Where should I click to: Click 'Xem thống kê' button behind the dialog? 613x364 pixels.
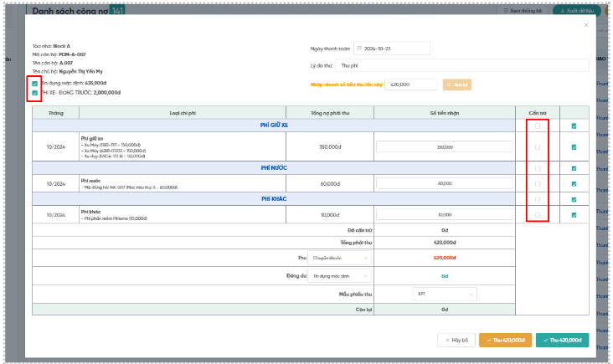[x=523, y=11]
